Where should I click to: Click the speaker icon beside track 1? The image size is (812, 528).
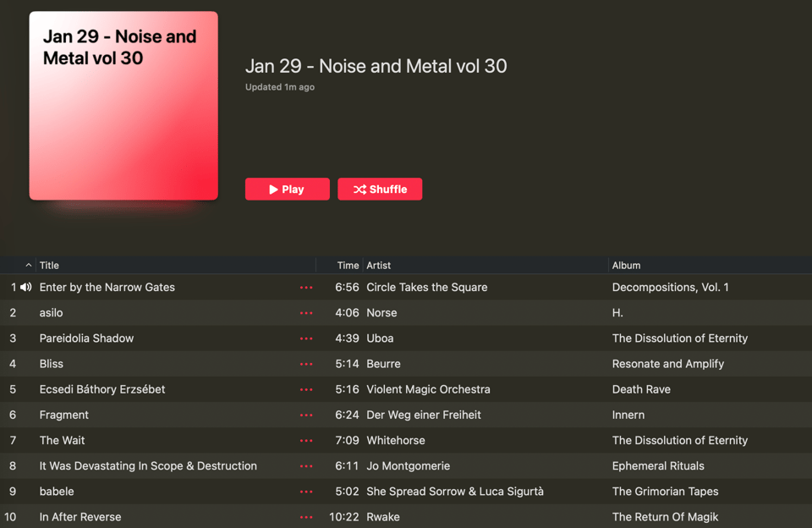tap(26, 288)
